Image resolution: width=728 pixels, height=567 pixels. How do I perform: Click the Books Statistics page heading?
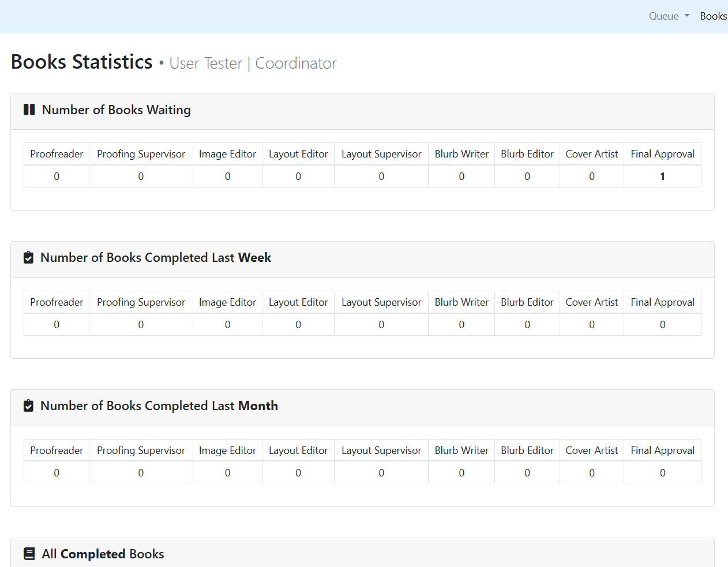pos(82,62)
